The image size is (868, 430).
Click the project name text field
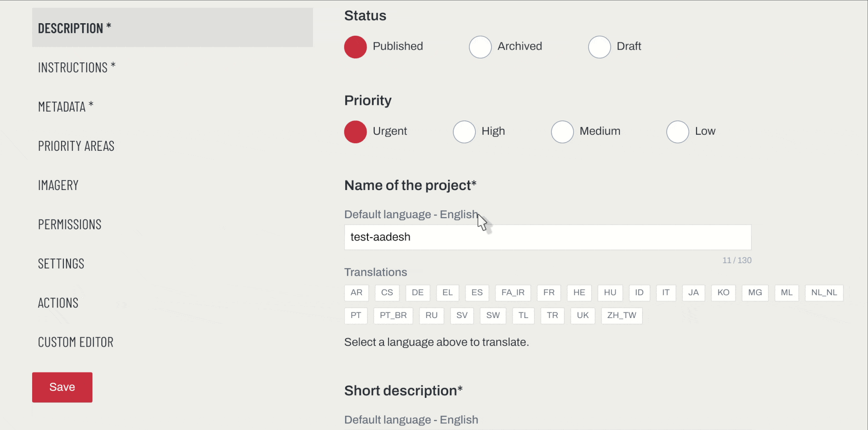click(548, 237)
